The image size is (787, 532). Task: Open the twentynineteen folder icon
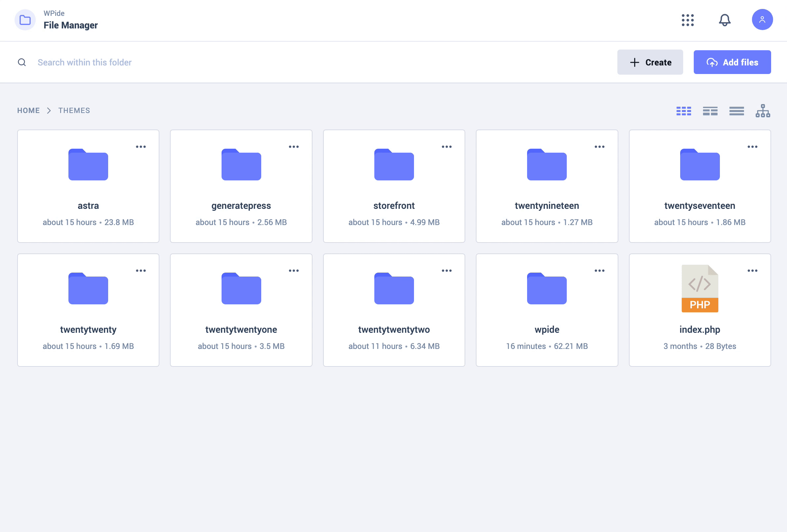[x=547, y=165]
